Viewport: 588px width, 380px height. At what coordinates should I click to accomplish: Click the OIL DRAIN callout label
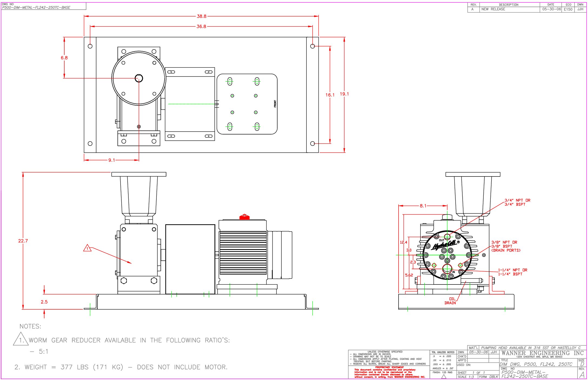click(x=450, y=301)
